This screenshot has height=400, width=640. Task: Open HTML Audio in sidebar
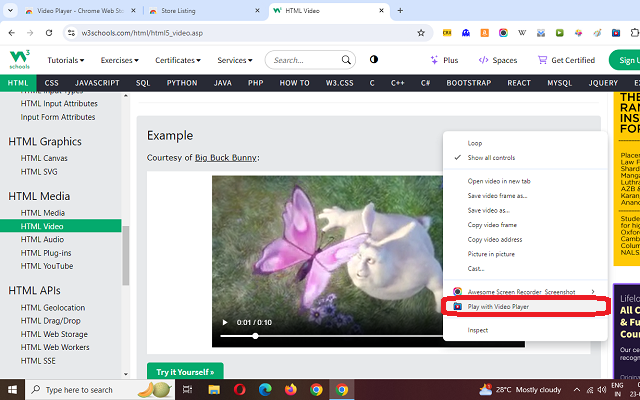click(42, 240)
